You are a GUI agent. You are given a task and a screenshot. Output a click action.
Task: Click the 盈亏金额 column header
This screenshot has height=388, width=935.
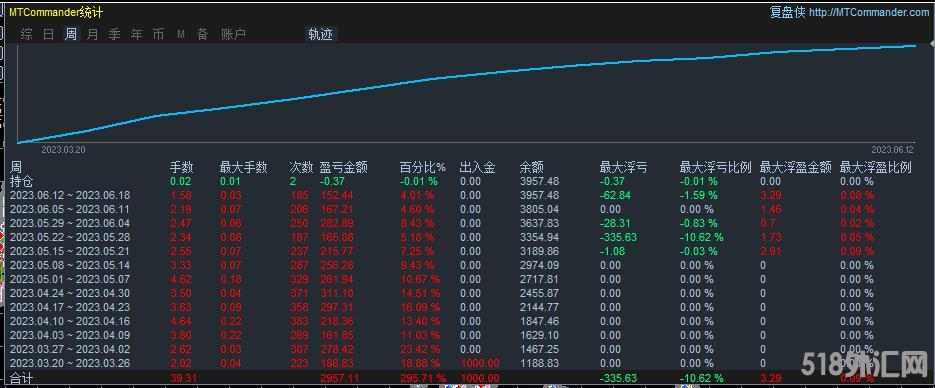343,168
